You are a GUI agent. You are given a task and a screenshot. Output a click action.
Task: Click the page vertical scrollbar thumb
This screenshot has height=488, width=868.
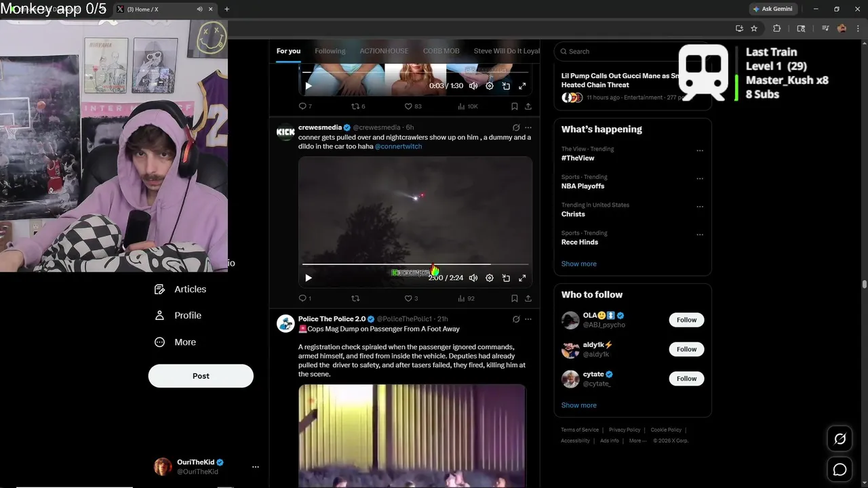click(x=865, y=284)
